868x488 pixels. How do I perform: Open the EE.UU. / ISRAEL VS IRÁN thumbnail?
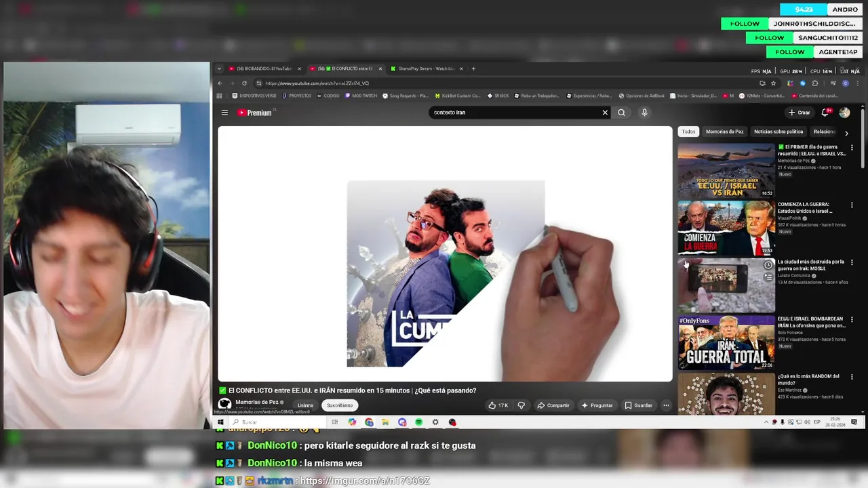pyautogui.click(x=726, y=170)
